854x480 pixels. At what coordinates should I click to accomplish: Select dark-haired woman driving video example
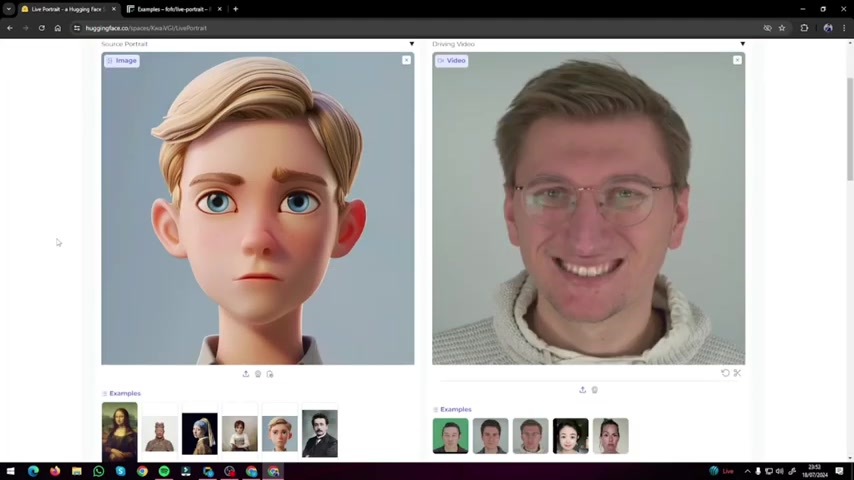(570, 436)
